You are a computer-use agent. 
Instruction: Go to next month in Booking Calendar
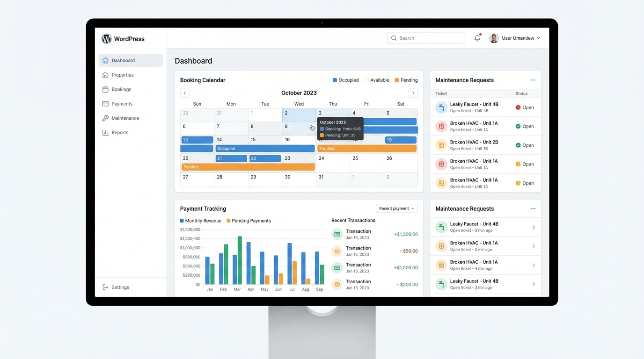coord(413,93)
